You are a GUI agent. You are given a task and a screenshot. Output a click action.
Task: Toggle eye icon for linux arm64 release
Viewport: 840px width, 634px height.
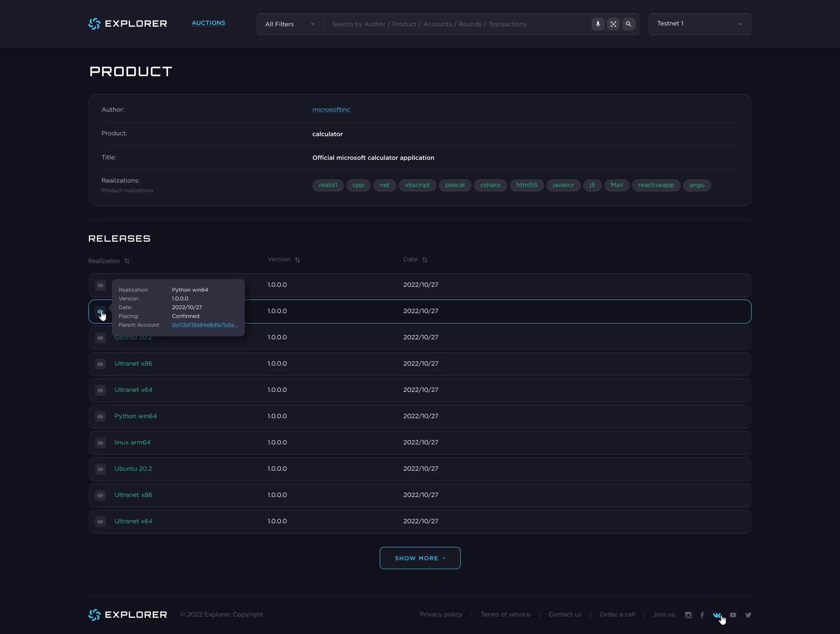(x=100, y=443)
